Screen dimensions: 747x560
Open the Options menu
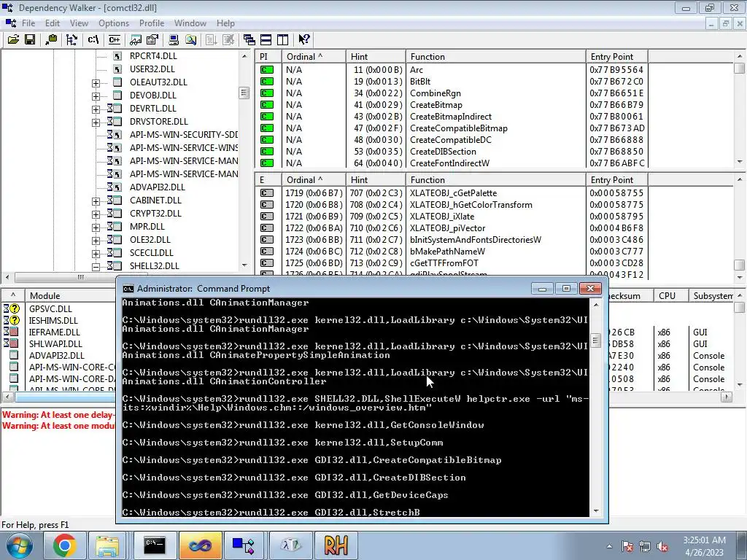click(x=113, y=23)
